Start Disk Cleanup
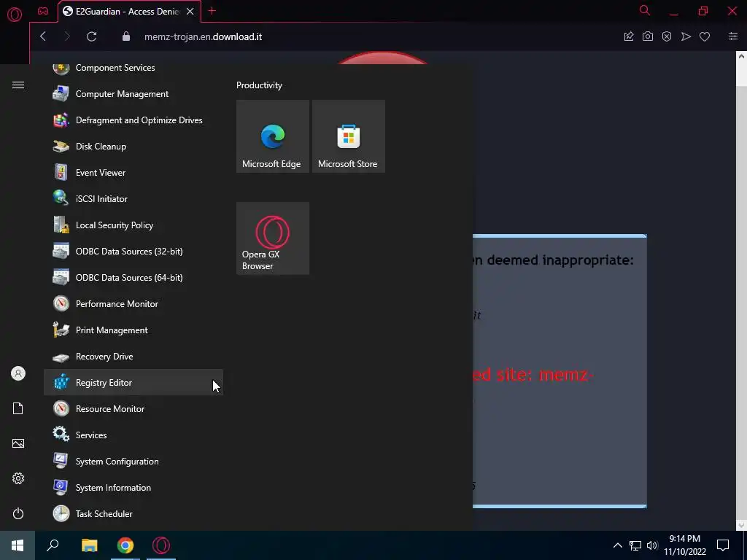 [x=133, y=146]
